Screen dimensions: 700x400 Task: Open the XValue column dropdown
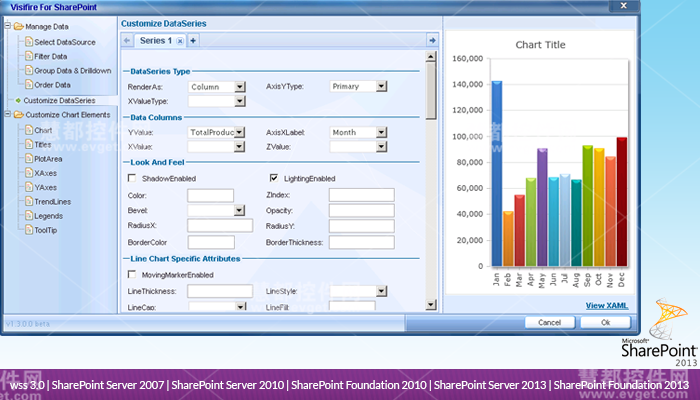pyautogui.click(x=240, y=146)
